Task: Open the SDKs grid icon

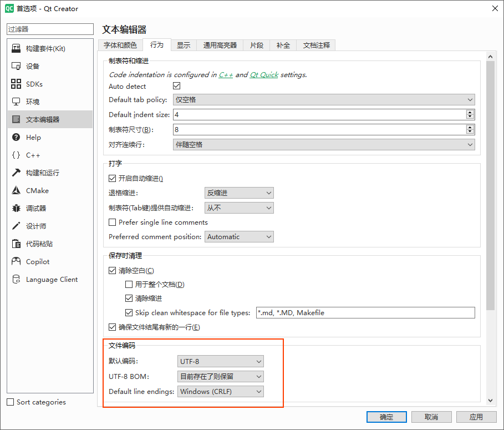Action: 16,84
